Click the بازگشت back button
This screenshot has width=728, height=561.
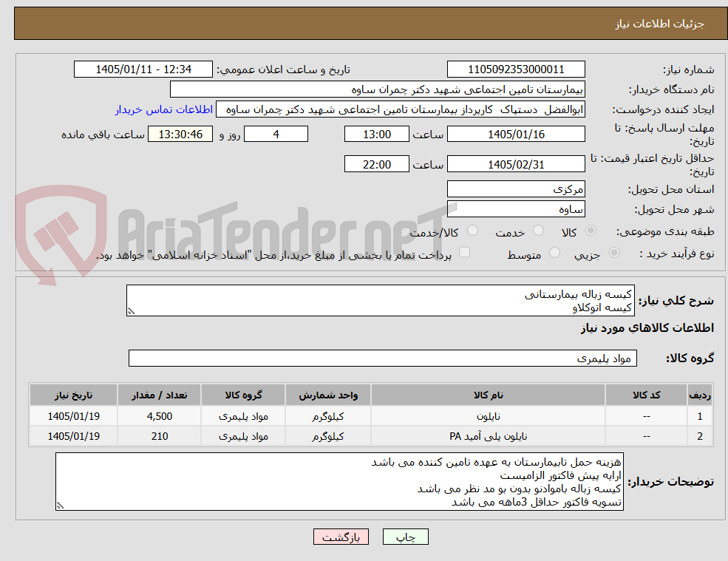(x=341, y=537)
